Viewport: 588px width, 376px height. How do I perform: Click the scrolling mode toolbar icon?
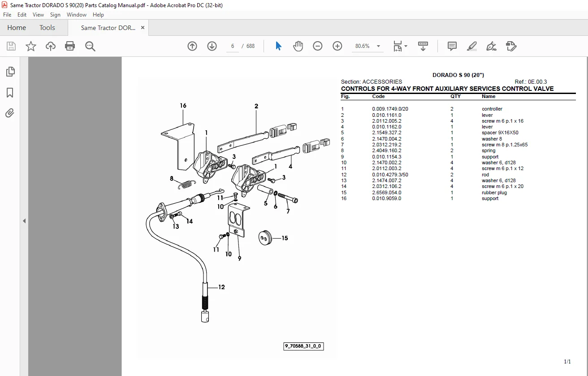pyautogui.click(x=423, y=46)
